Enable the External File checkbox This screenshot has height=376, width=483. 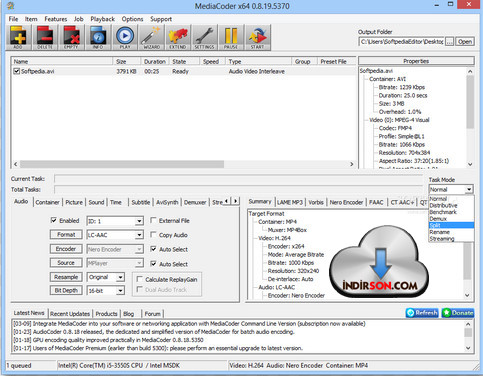click(x=153, y=220)
